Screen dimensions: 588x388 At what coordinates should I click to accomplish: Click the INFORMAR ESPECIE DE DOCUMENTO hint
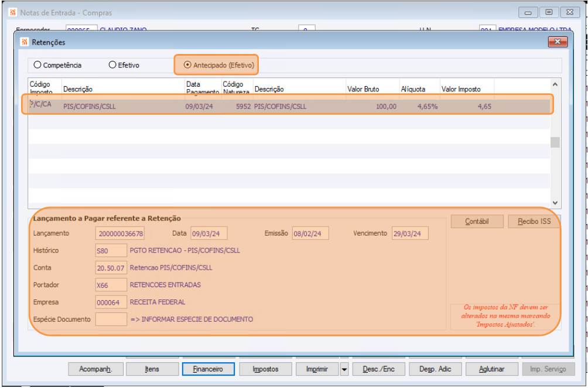tap(192, 319)
